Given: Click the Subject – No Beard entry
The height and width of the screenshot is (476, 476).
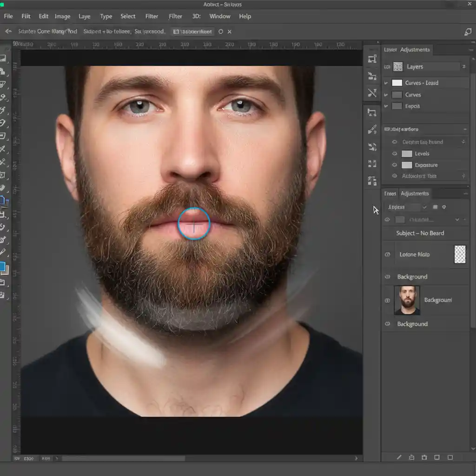Looking at the screenshot, I should point(421,233).
